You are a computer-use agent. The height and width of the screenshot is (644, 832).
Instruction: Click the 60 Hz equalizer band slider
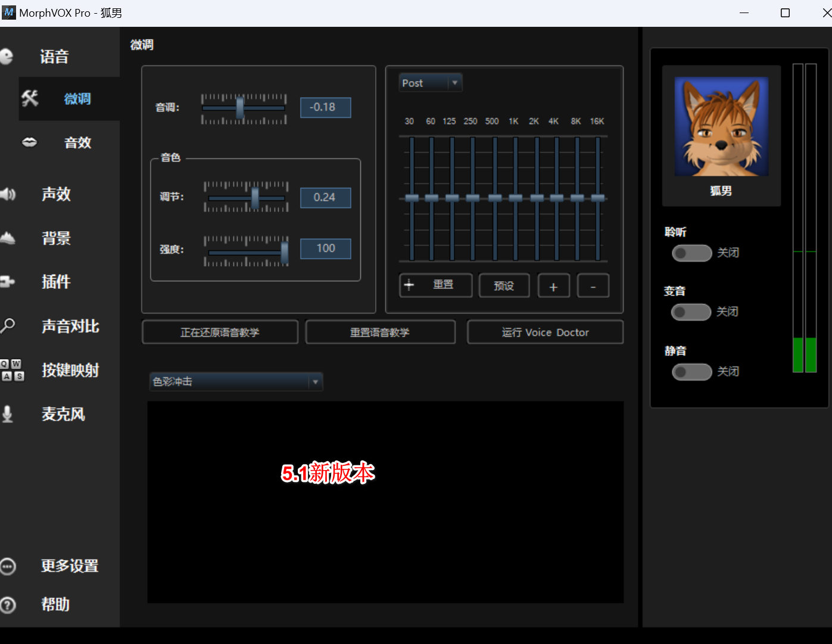[432, 198]
